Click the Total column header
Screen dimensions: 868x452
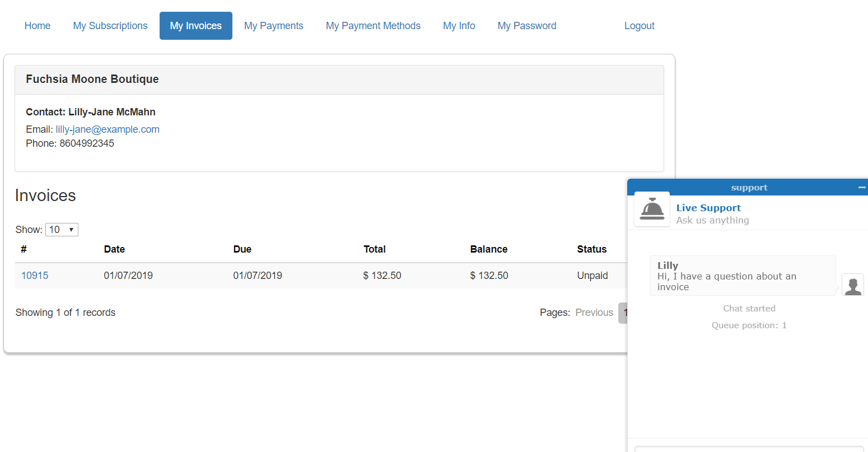pyautogui.click(x=375, y=249)
